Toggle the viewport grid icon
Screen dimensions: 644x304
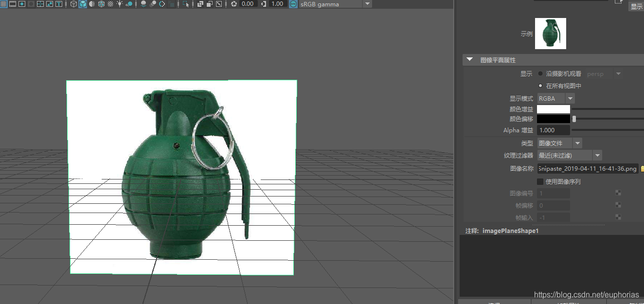3,4
